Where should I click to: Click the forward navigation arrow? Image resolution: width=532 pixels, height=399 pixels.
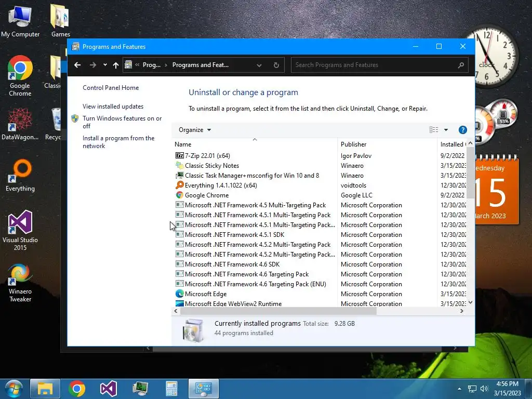(x=92, y=65)
